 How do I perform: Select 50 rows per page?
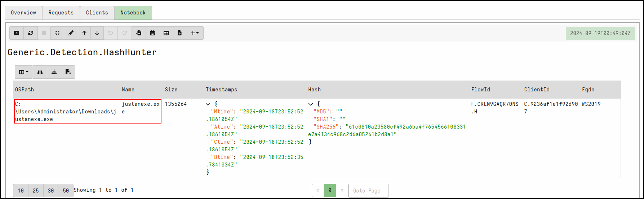pyautogui.click(x=66, y=190)
